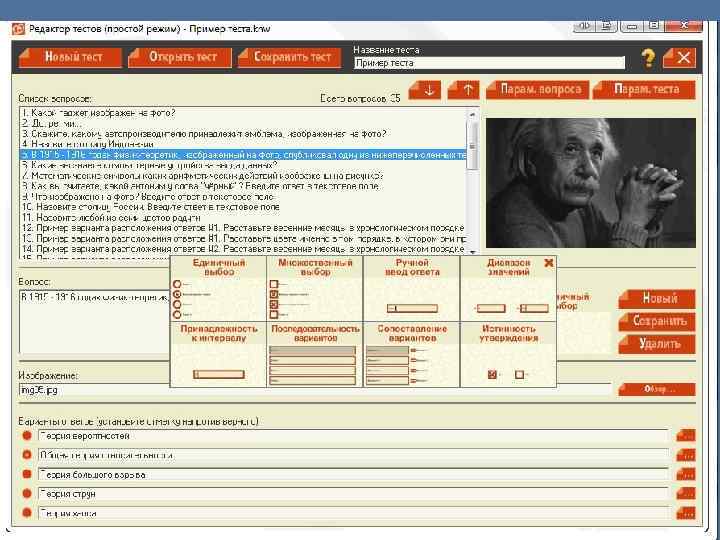Choose the 'Сопоставление вариантов' type
This screenshot has width=720, height=540.
[412, 354]
